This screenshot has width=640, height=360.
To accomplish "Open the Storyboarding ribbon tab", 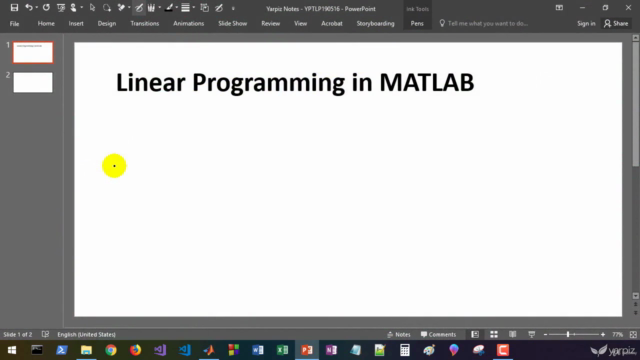I will (376, 24).
